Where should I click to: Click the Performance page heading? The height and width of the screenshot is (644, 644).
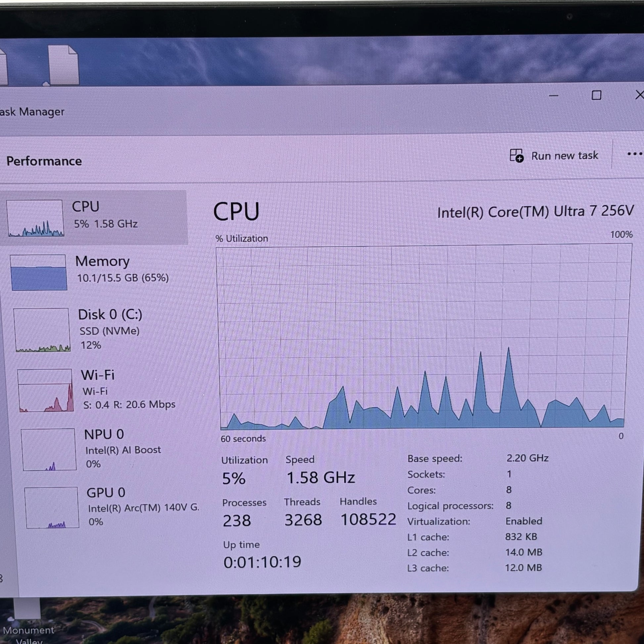44,161
